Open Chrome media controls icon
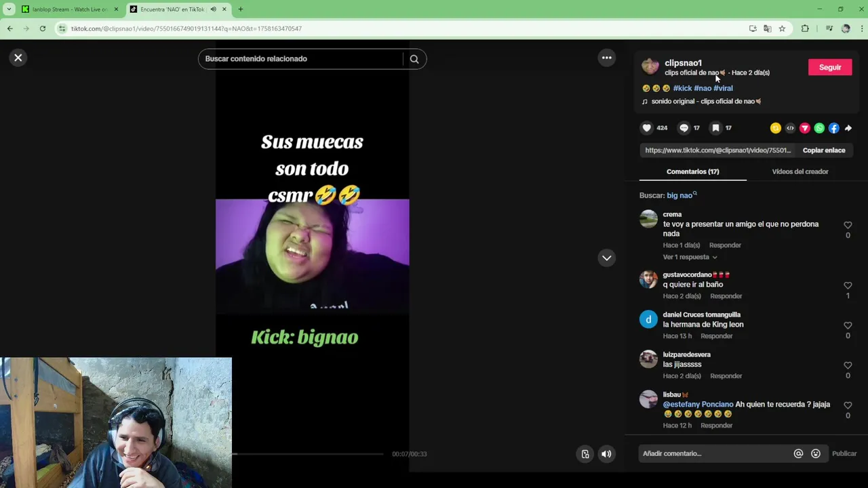Viewport: 868px width, 488px height. (x=829, y=28)
